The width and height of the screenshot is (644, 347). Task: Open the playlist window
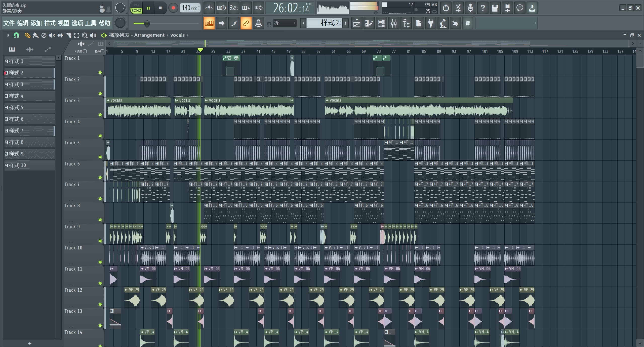357,23
